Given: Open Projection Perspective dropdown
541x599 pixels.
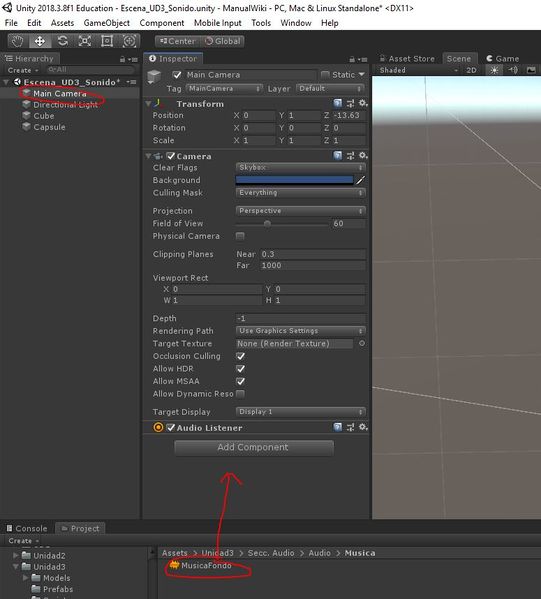Looking at the screenshot, I should click(x=301, y=211).
